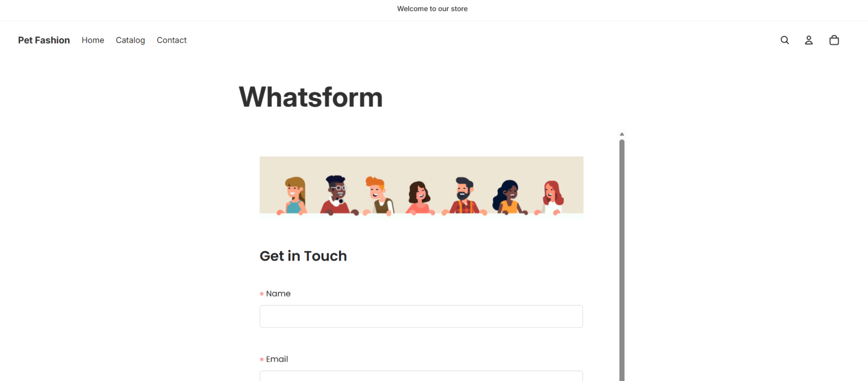Click the Welcome to our store announcement
868x381 pixels.
432,9
